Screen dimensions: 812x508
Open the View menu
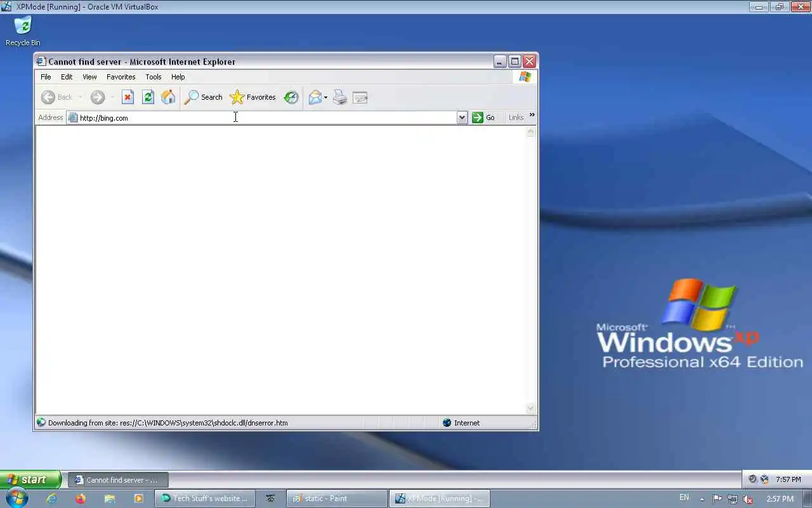[x=89, y=77]
